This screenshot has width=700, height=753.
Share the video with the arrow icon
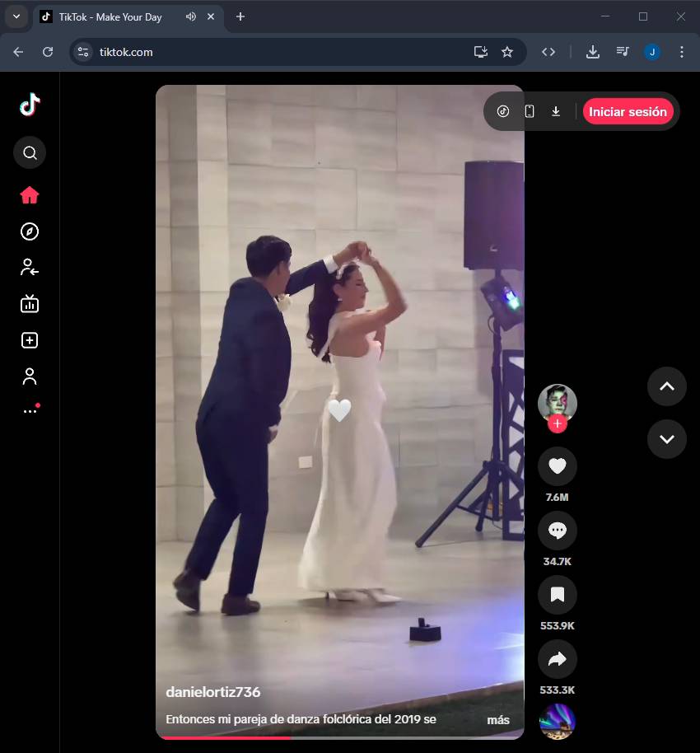coord(557,659)
